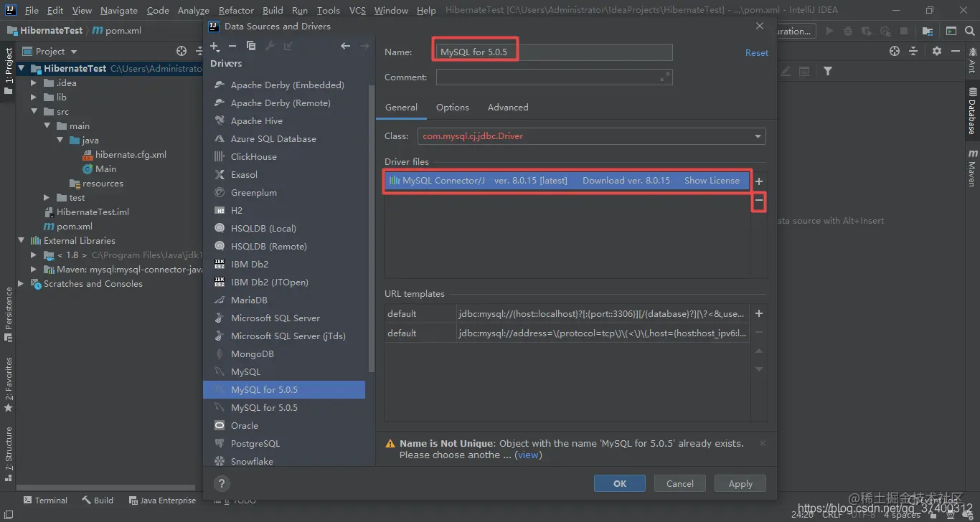The height and width of the screenshot is (522, 980).
Task: Click into the Name input field
Action: (554, 52)
